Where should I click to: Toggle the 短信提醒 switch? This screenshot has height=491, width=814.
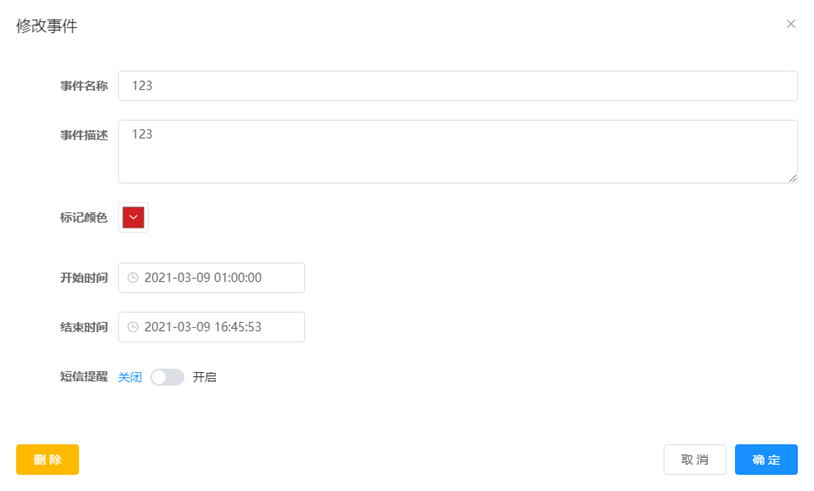pos(167,377)
